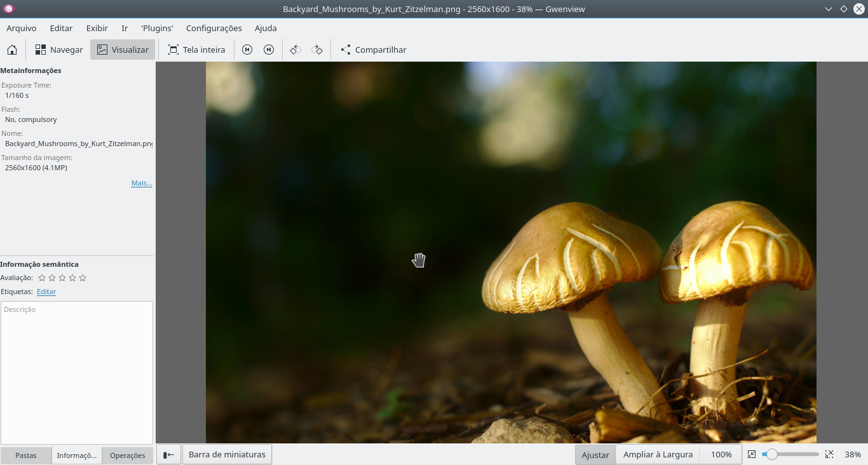Open the 'Plugins' menu

coord(156,28)
